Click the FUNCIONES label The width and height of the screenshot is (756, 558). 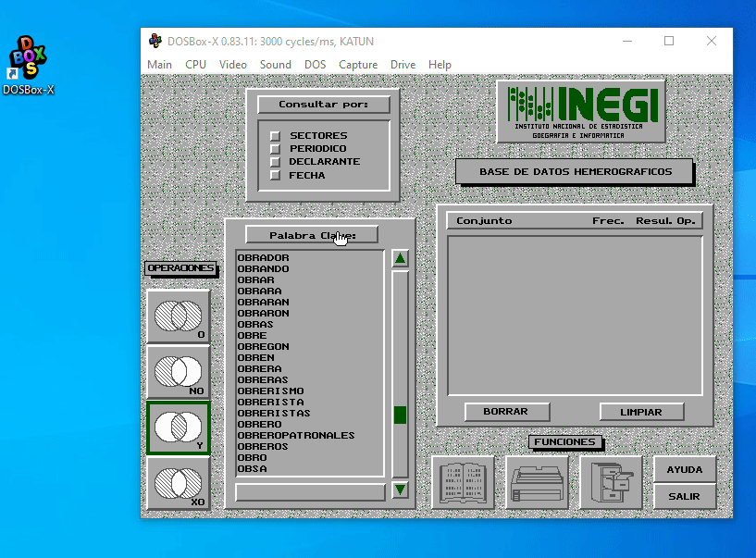coord(564,441)
